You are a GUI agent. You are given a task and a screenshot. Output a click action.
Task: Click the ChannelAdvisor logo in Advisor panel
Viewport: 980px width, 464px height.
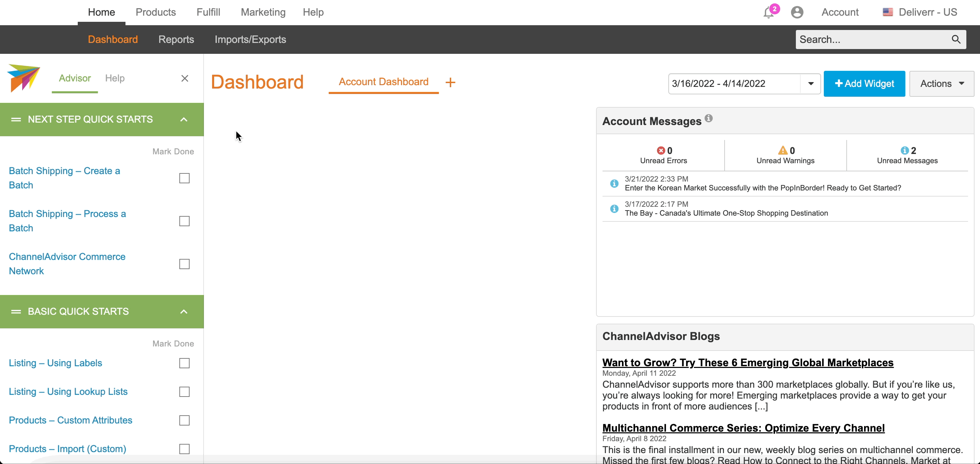pos(24,78)
